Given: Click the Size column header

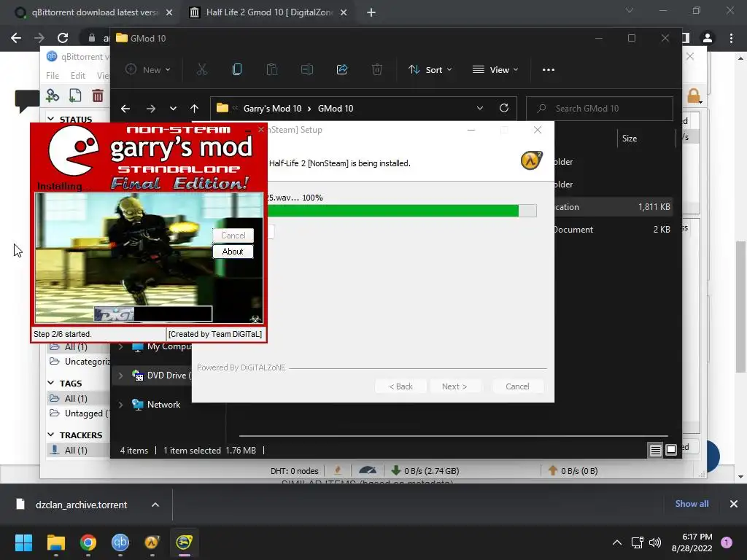Looking at the screenshot, I should tap(630, 138).
